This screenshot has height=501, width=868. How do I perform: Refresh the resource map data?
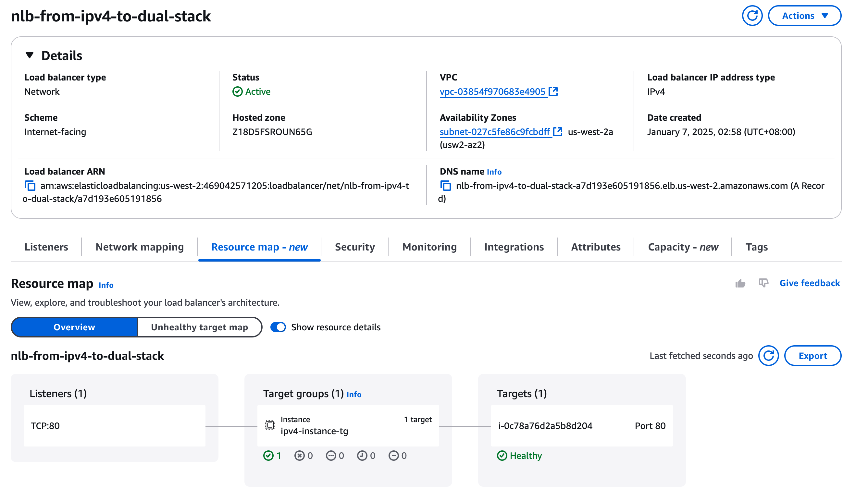[768, 356]
